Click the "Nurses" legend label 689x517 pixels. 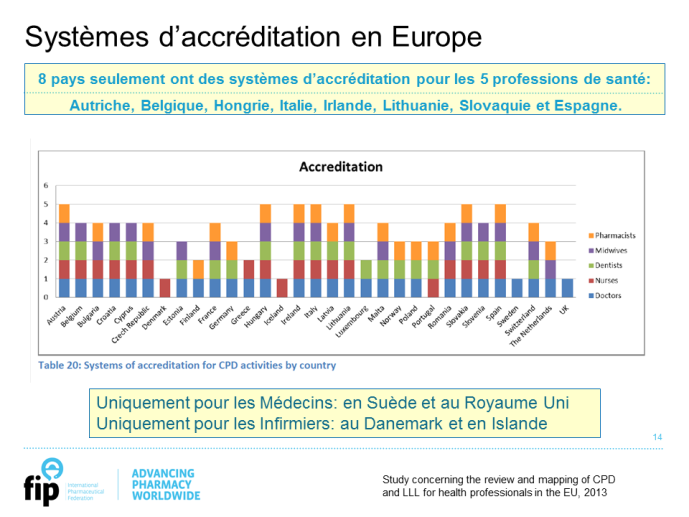pos(606,281)
